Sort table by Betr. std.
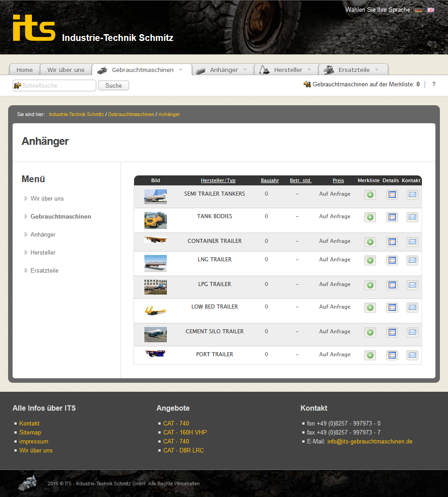This screenshot has height=497, width=448. coord(300,180)
